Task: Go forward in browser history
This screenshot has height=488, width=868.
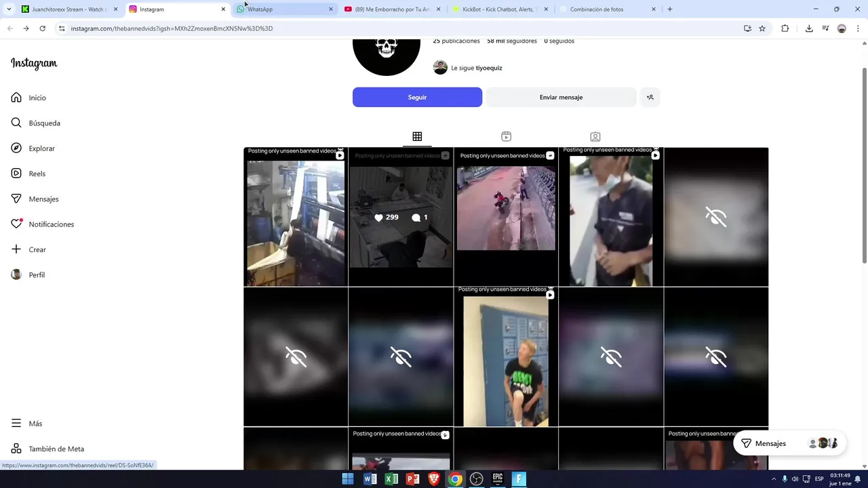Action: pos(26,28)
